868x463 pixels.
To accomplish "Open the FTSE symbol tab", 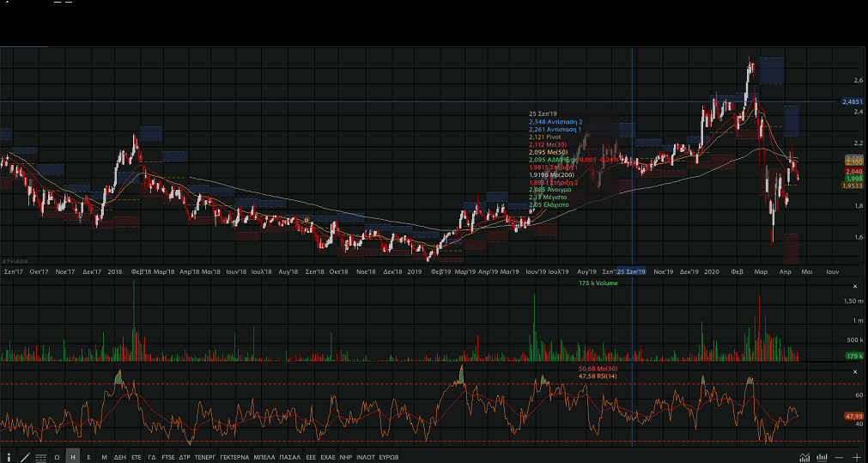I will pos(167,457).
